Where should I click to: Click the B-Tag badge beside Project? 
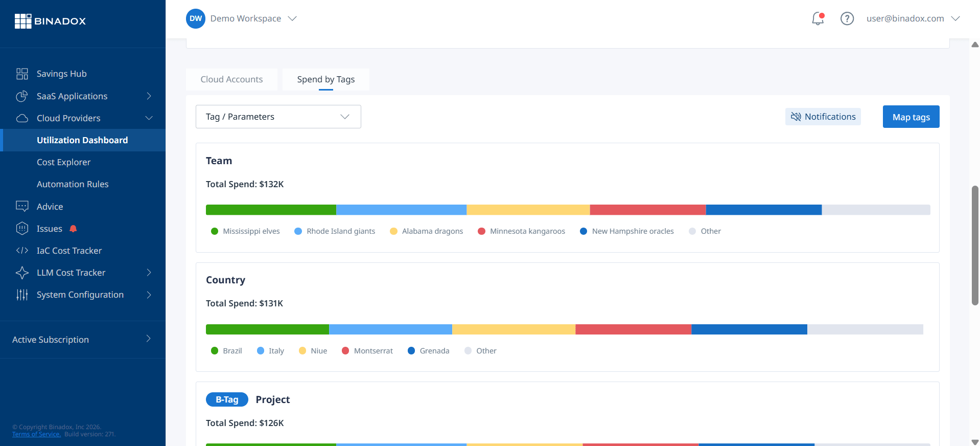point(227,399)
